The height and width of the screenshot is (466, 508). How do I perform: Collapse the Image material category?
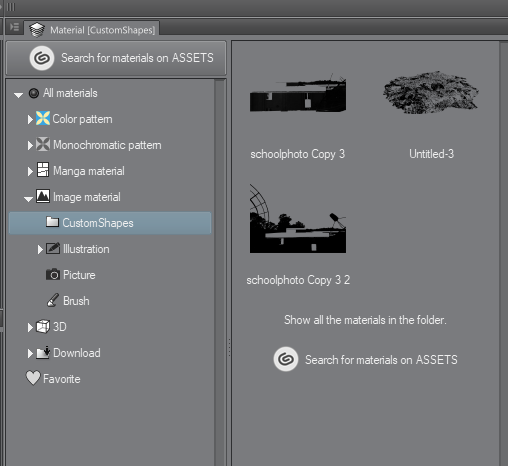28,199
